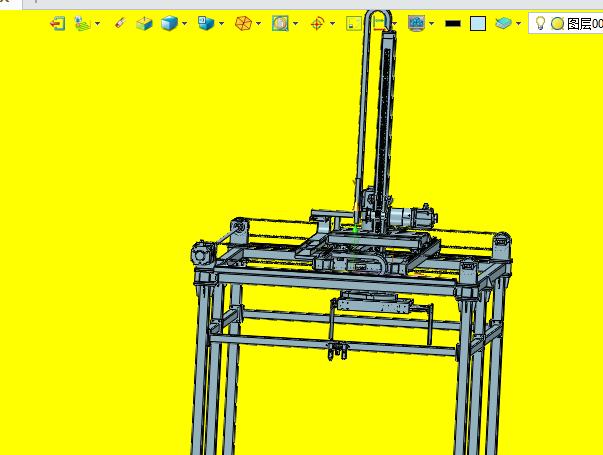
Task: Click the teal layers stack icon
Action: (503, 24)
